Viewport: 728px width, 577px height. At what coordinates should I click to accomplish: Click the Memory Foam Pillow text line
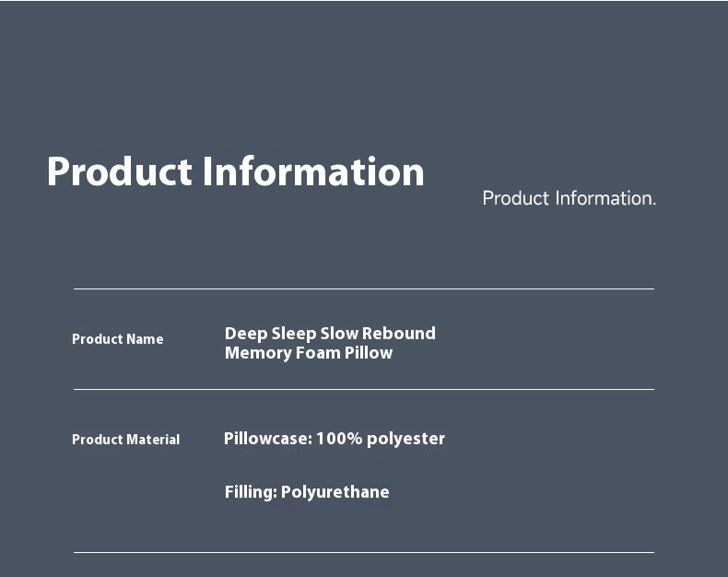pyautogui.click(x=309, y=353)
